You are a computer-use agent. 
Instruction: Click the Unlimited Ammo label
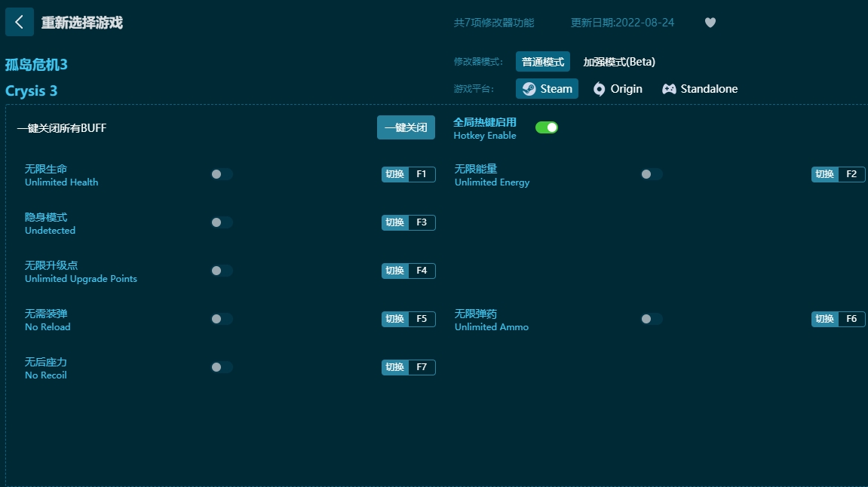492,327
